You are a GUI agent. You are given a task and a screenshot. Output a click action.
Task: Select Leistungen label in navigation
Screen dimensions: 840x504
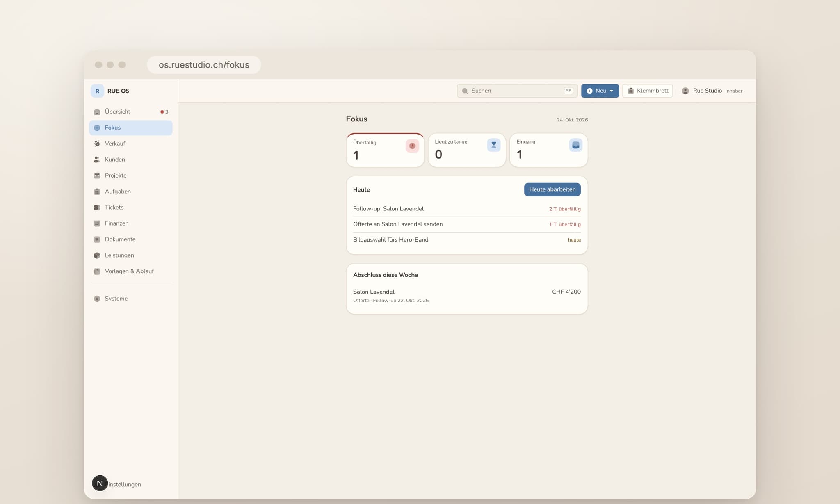[x=119, y=255]
